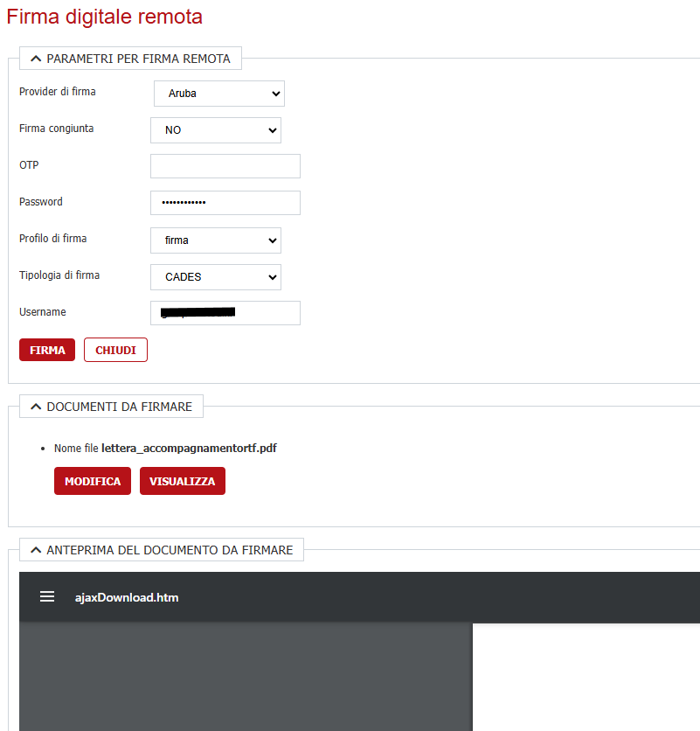Click the white document page in preview

coord(586,677)
